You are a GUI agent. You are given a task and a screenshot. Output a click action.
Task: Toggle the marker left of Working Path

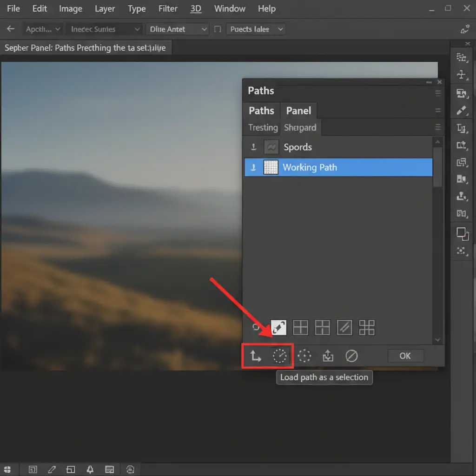point(254,167)
